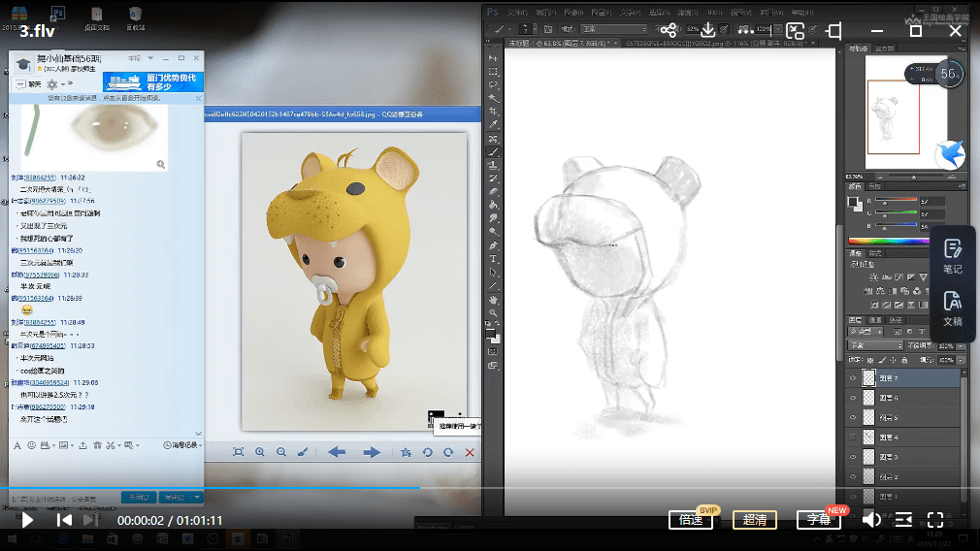Show previous image in QQ image viewer
This screenshot has width=980, height=551.
(x=337, y=452)
